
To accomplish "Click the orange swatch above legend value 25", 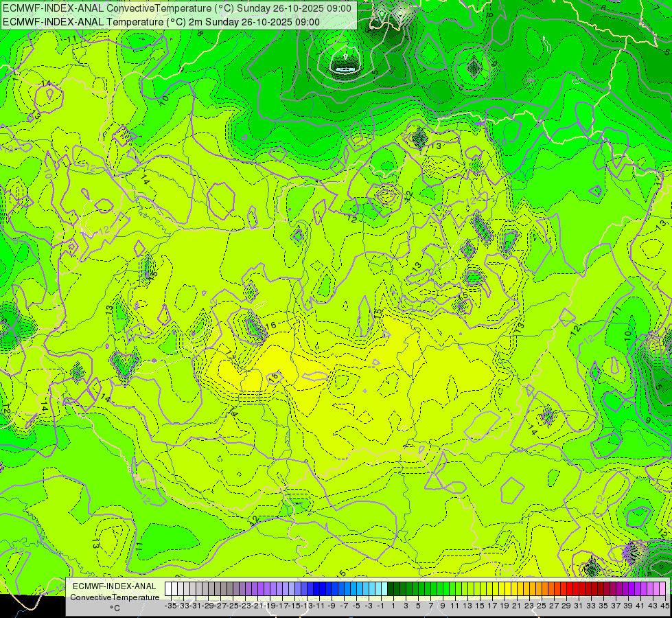I will point(538,588).
